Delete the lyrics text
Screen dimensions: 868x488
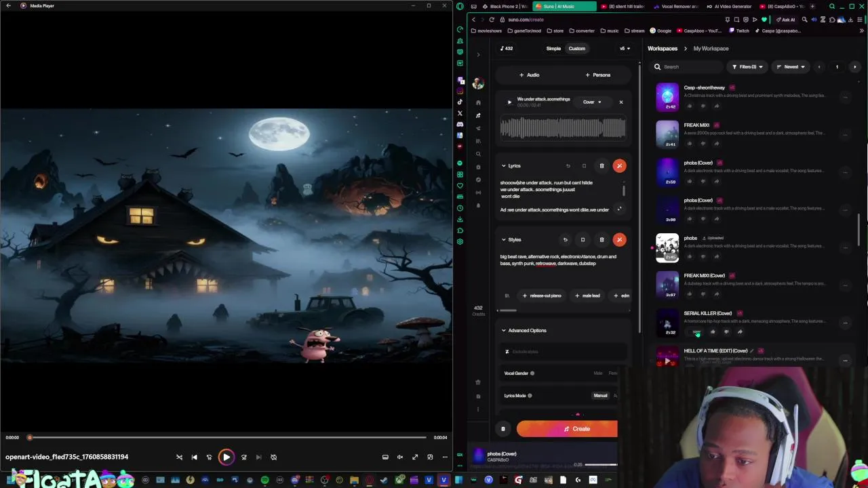[601, 165]
